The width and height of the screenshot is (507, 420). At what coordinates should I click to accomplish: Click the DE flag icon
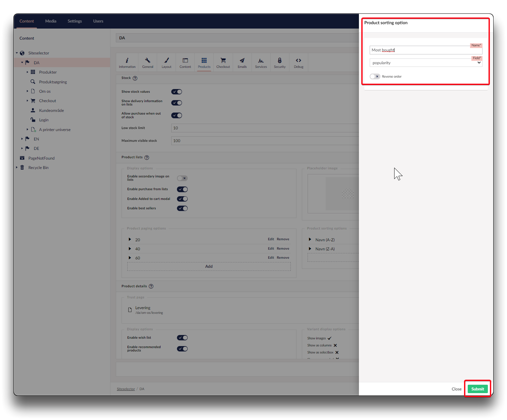(28, 148)
